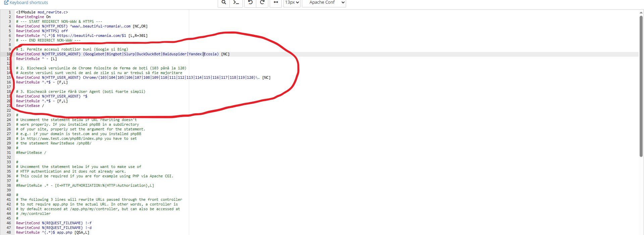644x235 pixels.
Task: Expand the Apache Conf language mode dropdown
Action: pyautogui.click(x=324, y=3)
